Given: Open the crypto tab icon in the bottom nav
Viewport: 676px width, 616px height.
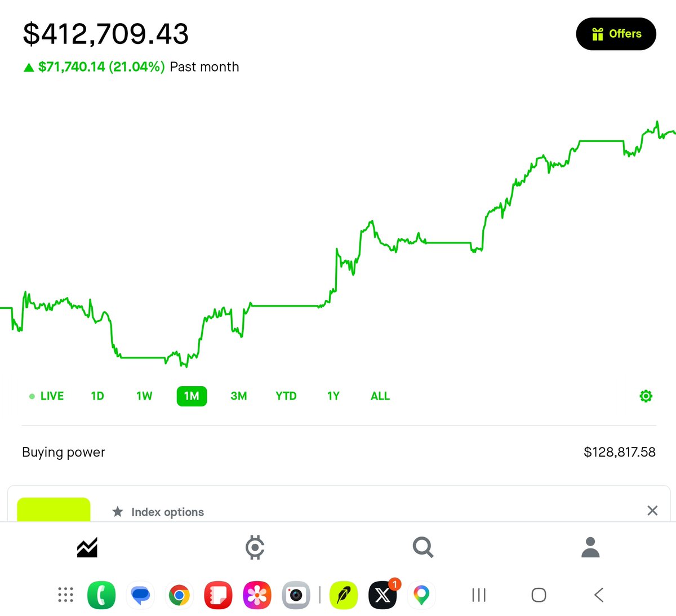Looking at the screenshot, I should tap(255, 547).
